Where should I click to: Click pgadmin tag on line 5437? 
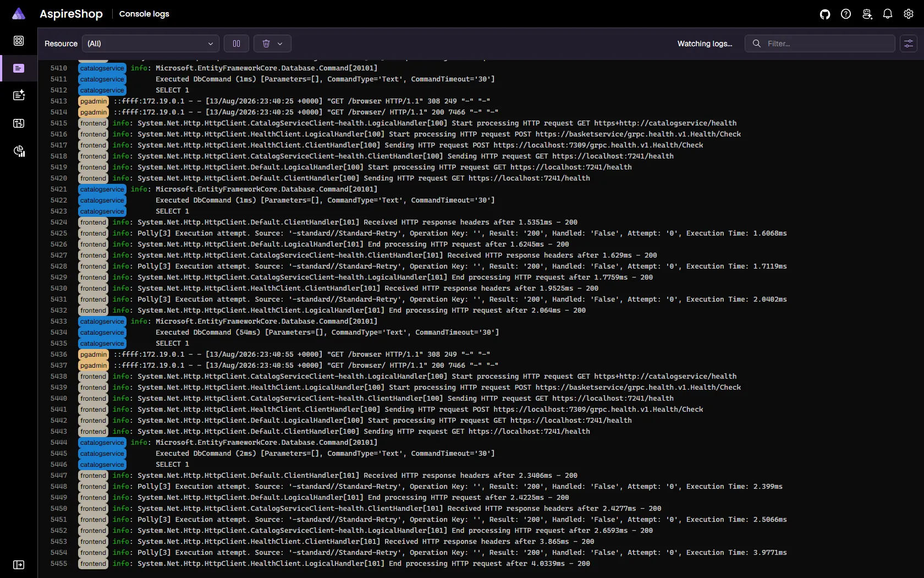click(94, 366)
